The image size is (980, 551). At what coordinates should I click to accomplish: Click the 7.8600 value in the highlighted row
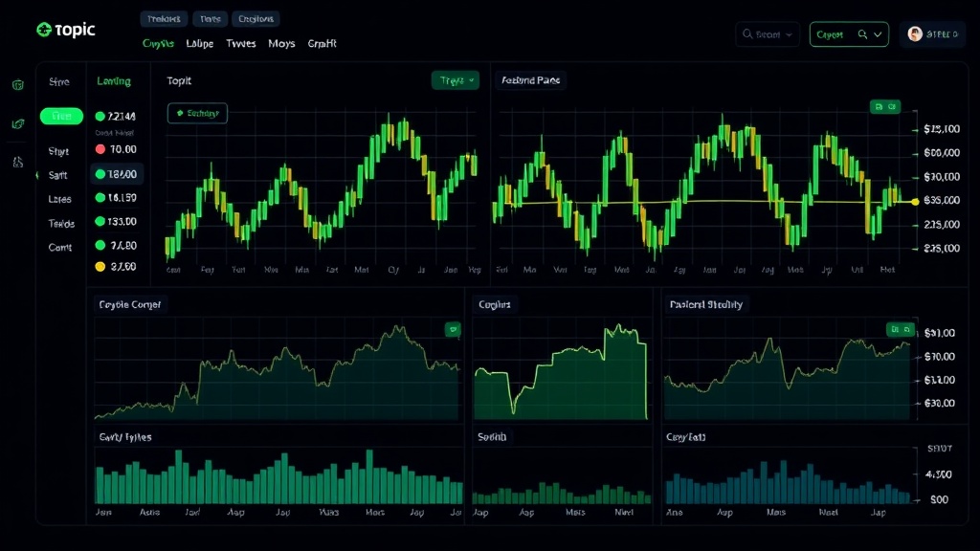coord(122,174)
